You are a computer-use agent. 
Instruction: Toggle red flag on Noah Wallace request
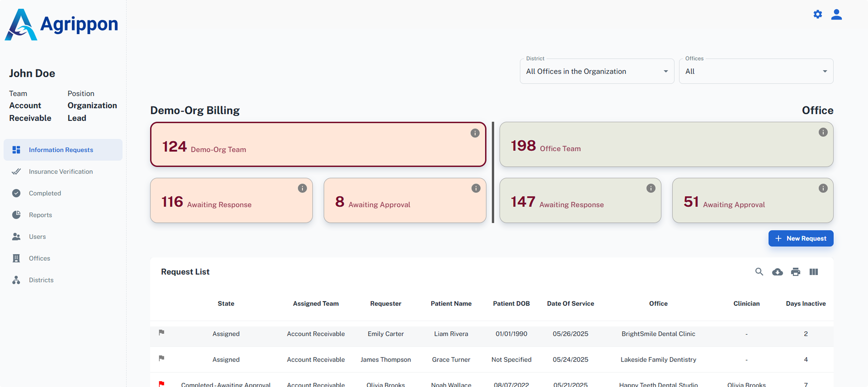[161, 384]
